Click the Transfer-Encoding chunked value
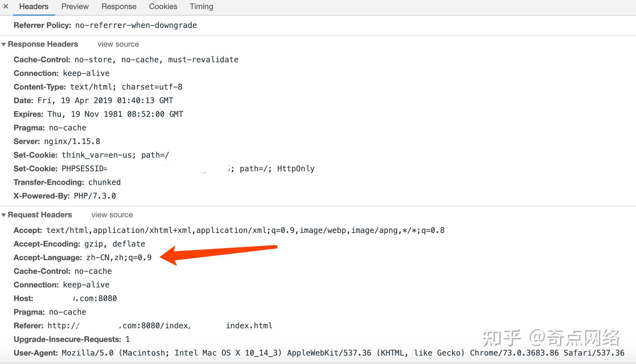The height and width of the screenshot is (364, 636). (x=104, y=182)
